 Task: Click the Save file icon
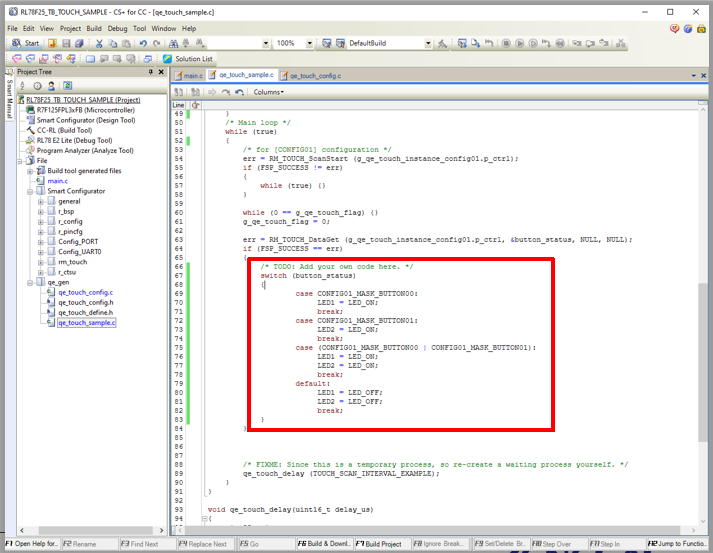pyautogui.click(x=66, y=43)
